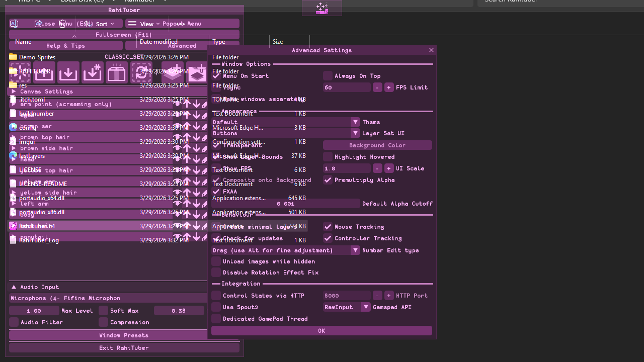Click the reload circular arrows icon
644x362 pixels.
click(141, 73)
